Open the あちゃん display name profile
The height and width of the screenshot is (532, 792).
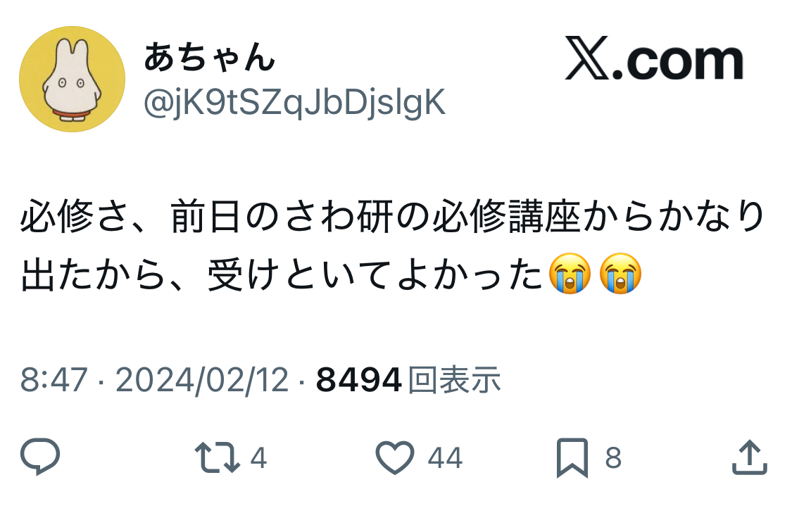210,57
